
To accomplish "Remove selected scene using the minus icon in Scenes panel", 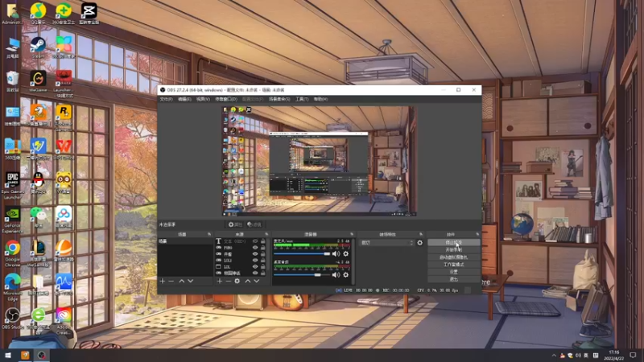I will tap(171, 281).
